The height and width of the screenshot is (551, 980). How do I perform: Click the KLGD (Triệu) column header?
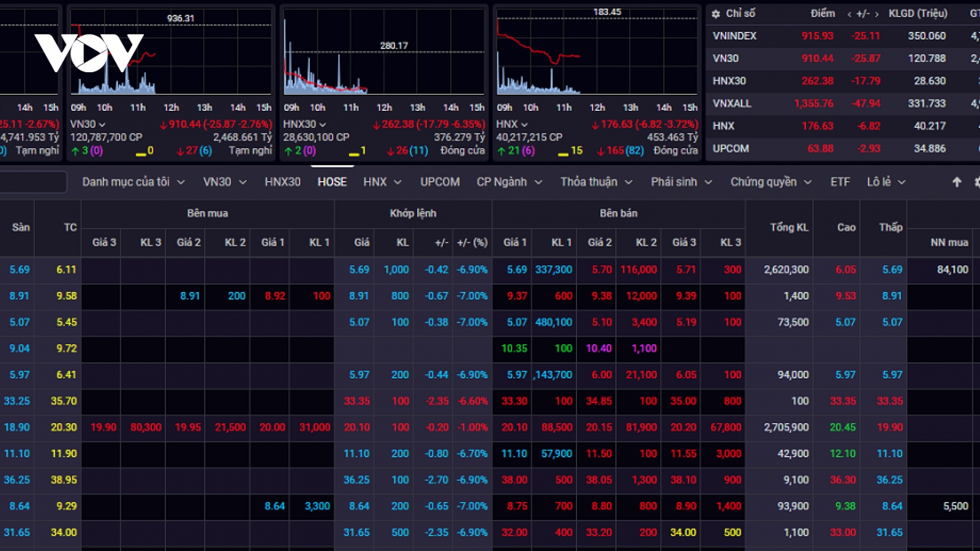(918, 13)
